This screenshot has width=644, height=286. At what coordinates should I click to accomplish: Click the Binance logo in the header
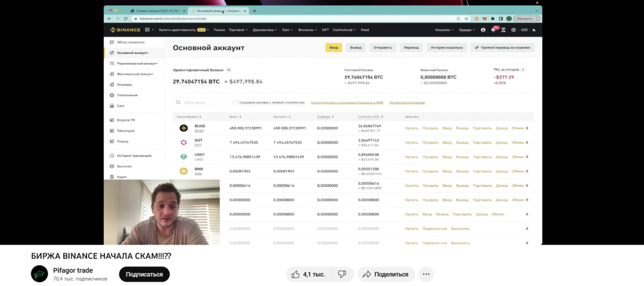[x=123, y=30]
